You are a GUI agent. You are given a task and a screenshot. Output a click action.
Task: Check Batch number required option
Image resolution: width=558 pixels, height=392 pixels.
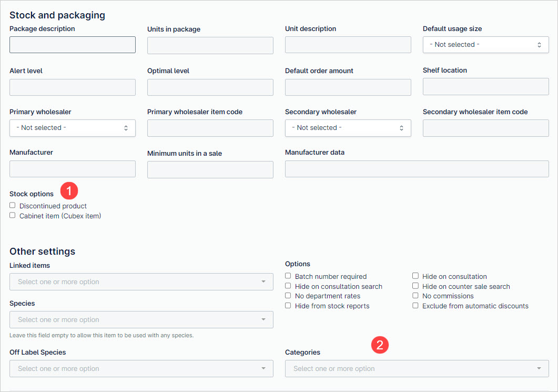(x=288, y=276)
